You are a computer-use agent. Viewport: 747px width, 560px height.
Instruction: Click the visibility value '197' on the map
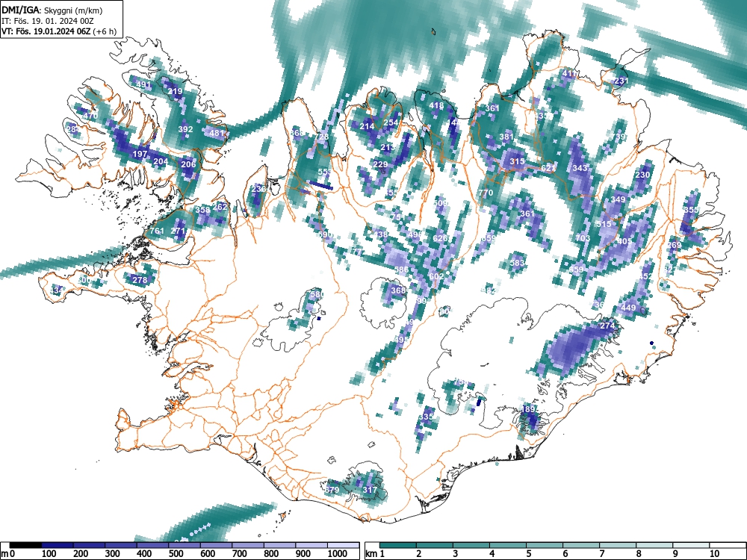pos(140,154)
